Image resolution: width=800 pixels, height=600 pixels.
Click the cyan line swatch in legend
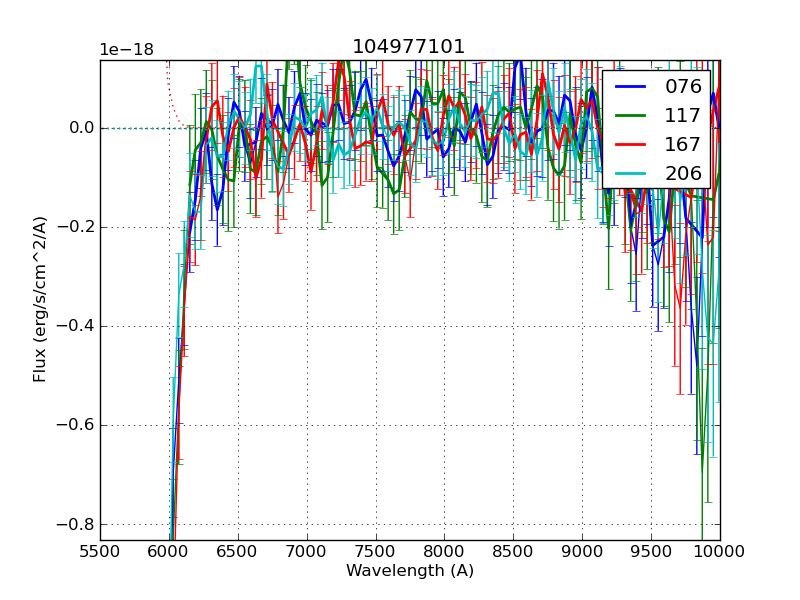click(632, 173)
